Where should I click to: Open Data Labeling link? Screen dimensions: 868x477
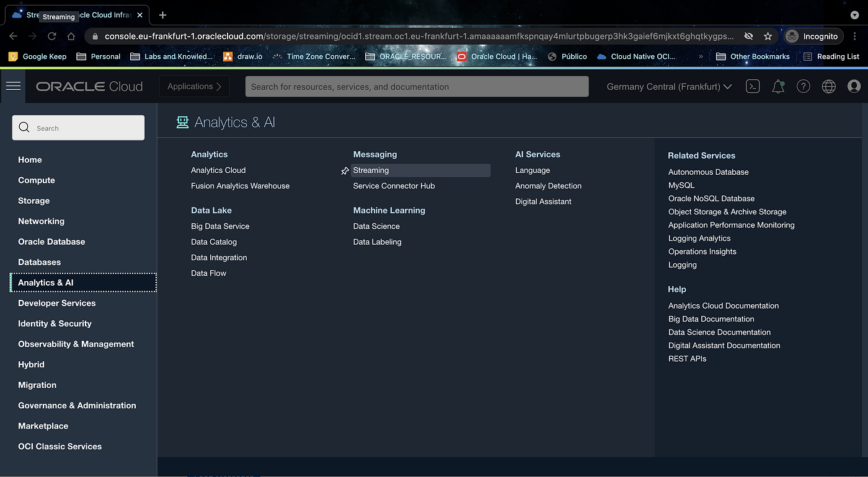pyautogui.click(x=377, y=242)
